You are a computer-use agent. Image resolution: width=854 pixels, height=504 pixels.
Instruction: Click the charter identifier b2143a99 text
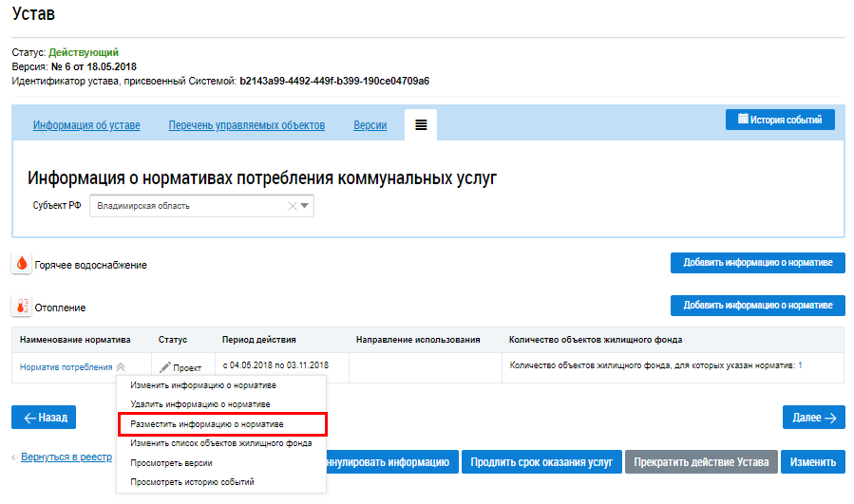(x=334, y=81)
